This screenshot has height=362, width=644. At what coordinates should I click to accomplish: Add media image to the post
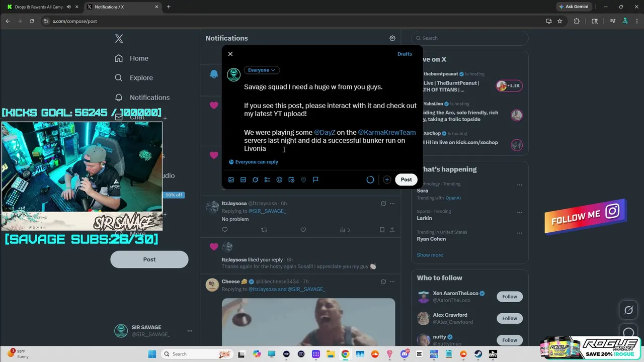coord(231,179)
